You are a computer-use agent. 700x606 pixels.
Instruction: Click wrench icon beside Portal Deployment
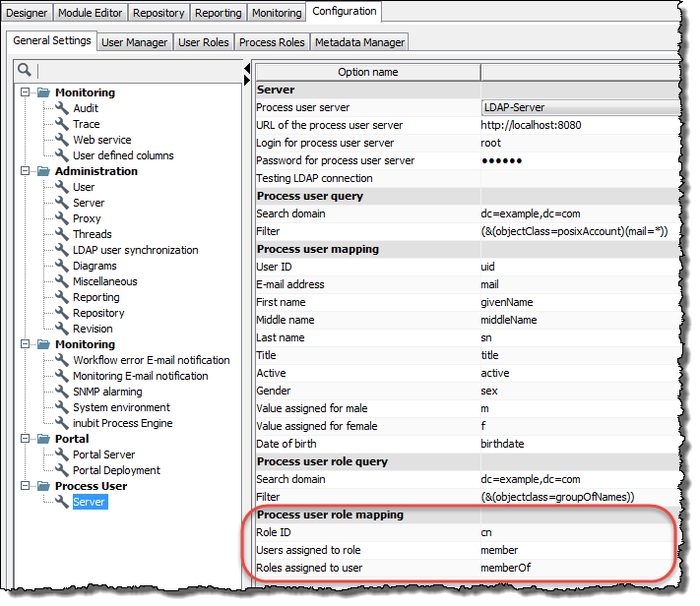(x=62, y=470)
